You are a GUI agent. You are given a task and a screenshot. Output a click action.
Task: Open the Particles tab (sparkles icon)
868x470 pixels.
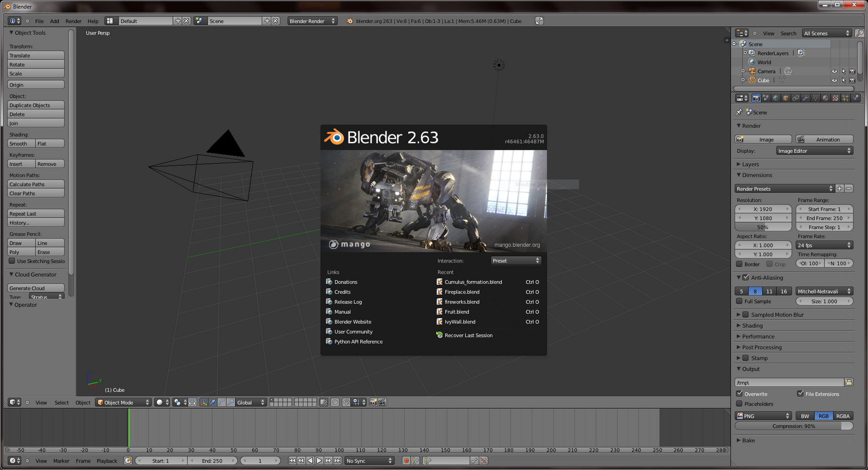point(845,98)
